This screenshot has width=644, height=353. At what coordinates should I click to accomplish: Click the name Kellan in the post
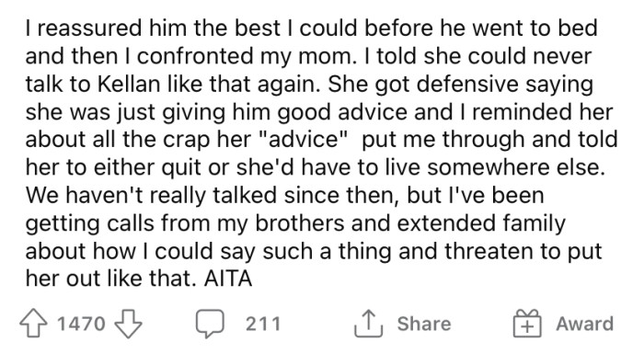coord(129,85)
